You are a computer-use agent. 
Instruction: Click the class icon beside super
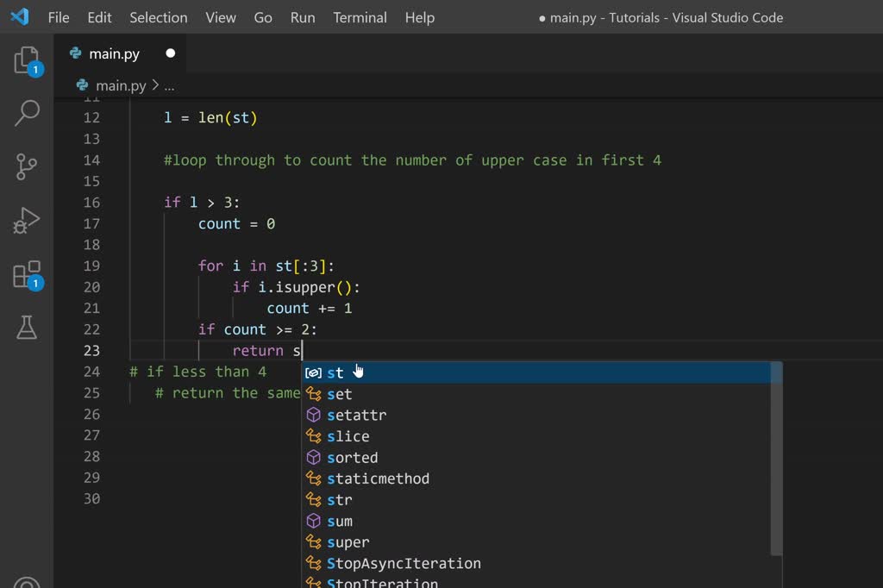[x=314, y=541]
